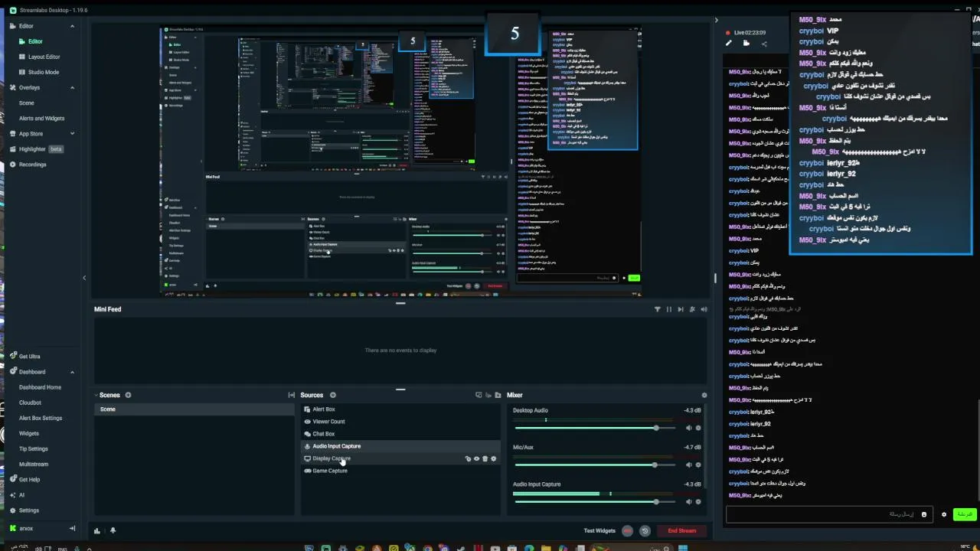Click End Stream button
The image size is (980, 551).
(x=681, y=530)
